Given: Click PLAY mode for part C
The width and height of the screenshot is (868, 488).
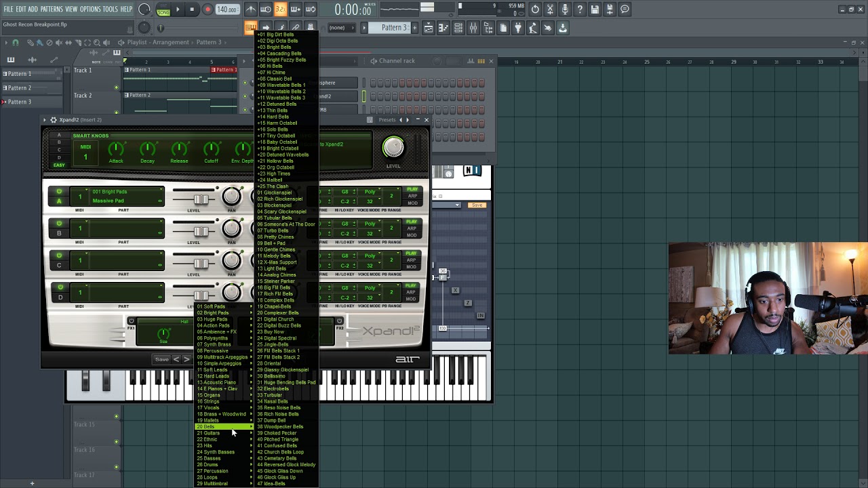Looking at the screenshot, I should point(412,253).
